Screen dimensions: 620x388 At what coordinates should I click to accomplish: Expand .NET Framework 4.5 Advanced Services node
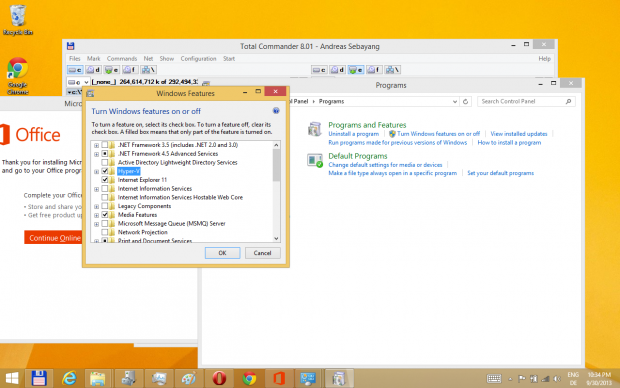pos(96,154)
